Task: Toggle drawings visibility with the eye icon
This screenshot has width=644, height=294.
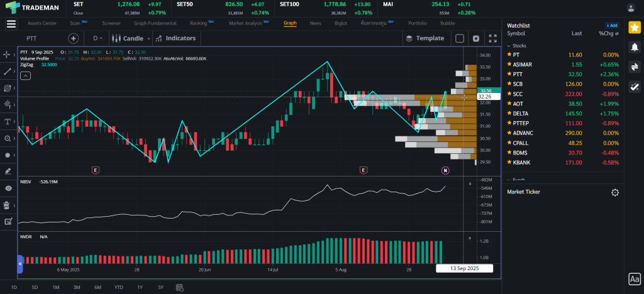Action: click(8, 188)
